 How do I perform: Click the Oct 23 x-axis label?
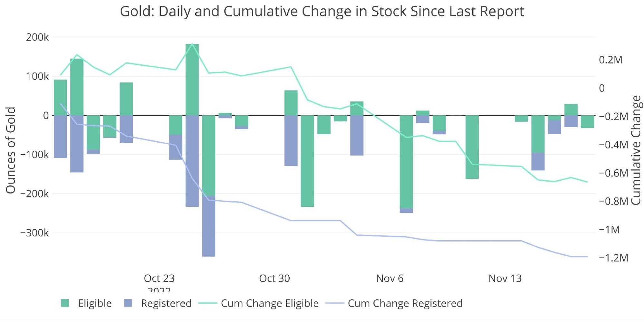coord(159,278)
